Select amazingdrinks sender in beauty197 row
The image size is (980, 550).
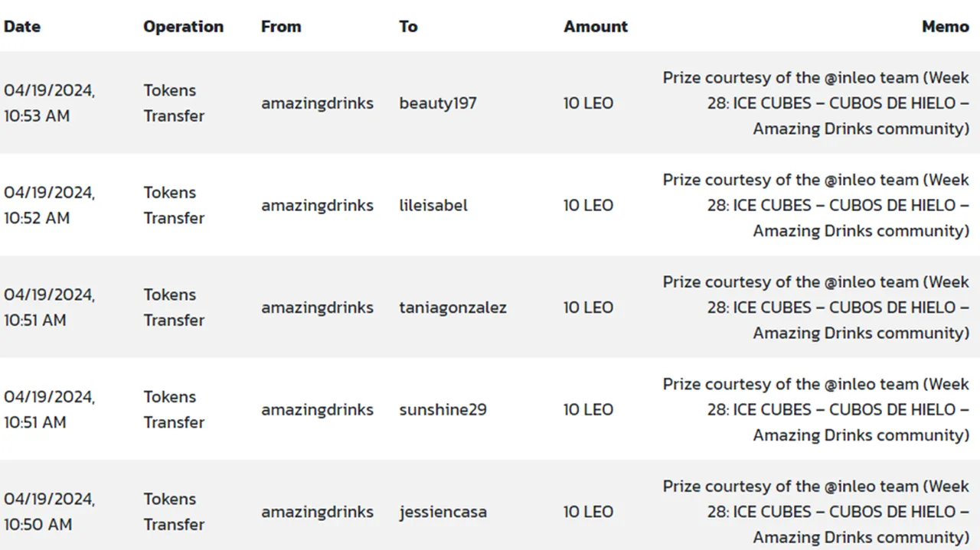[x=317, y=103]
